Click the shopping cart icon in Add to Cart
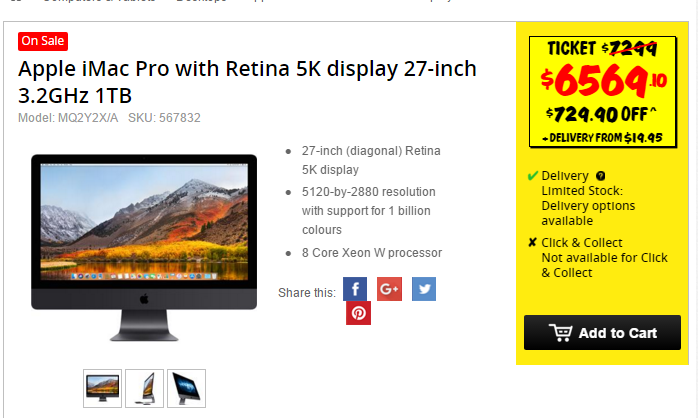The image size is (698, 418). [x=560, y=333]
